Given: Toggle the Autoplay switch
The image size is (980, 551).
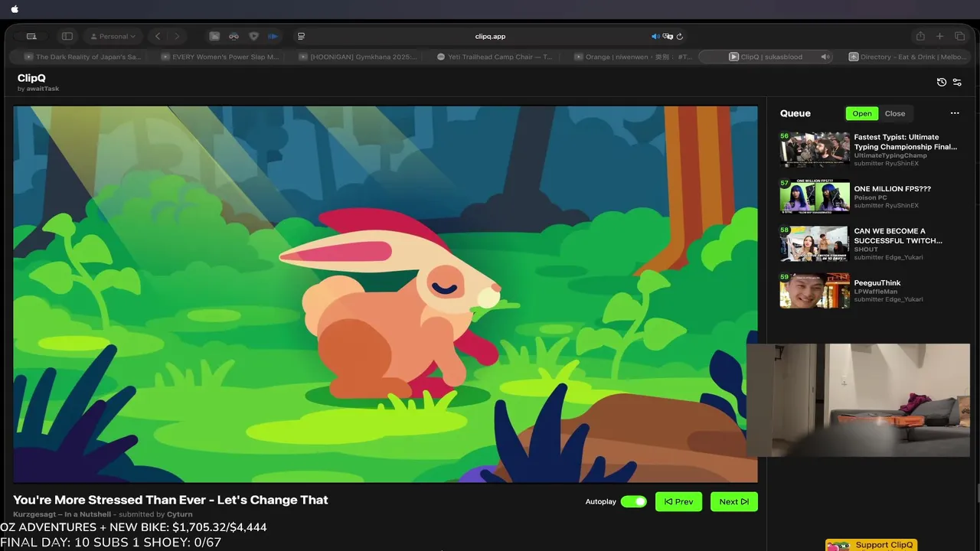Looking at the screenshot, I should [633, 502].
